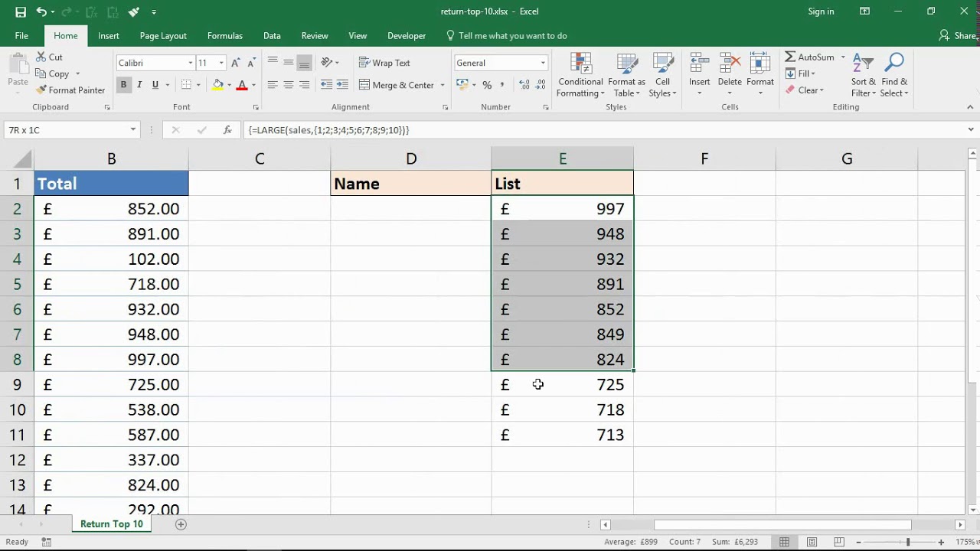
Task: Click the zoom slider in status bar
Action: click(x=908, y=542)
